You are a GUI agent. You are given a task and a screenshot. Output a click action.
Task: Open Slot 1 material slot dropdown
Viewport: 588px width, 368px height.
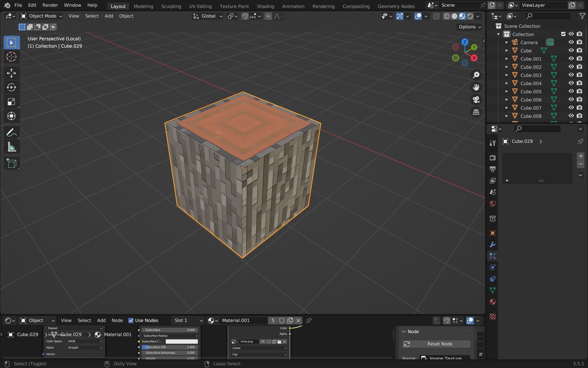pos(188,321)
